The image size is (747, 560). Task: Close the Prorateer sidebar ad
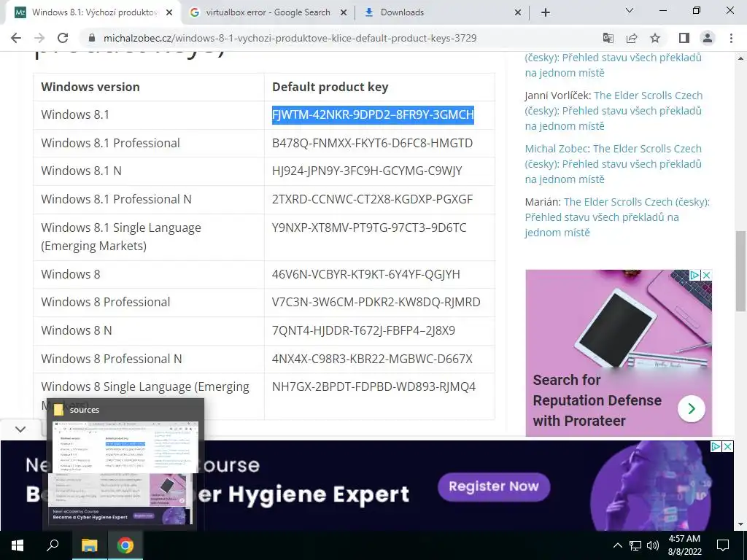click(707, 275)
